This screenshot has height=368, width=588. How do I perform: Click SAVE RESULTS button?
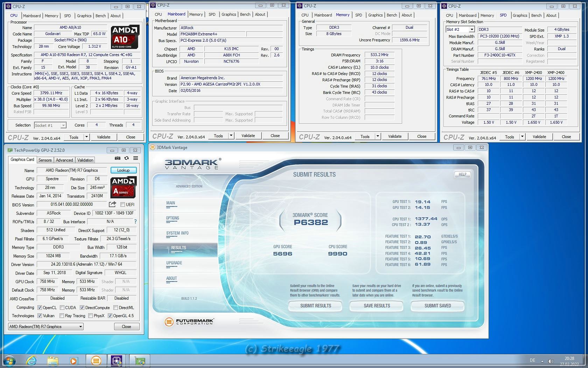[x=377, y=306]
